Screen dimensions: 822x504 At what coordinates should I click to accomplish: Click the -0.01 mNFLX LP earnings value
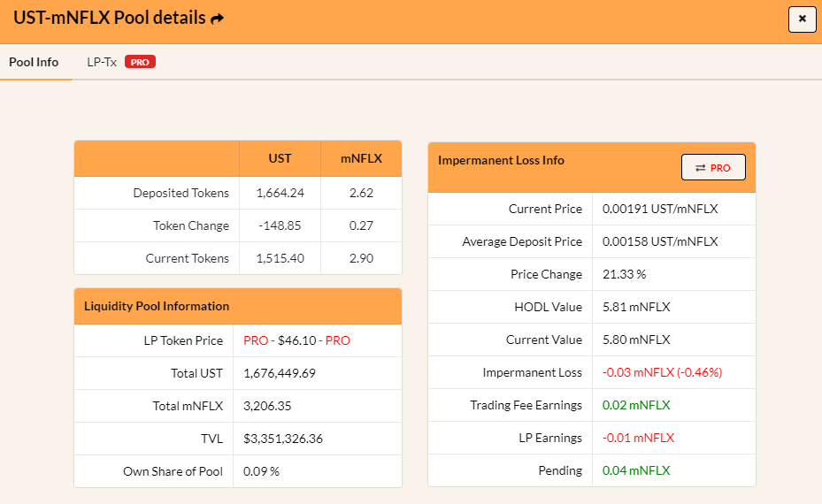pos(639,438)
